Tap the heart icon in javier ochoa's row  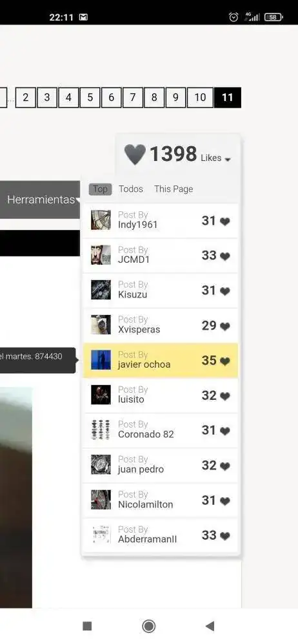224,361
